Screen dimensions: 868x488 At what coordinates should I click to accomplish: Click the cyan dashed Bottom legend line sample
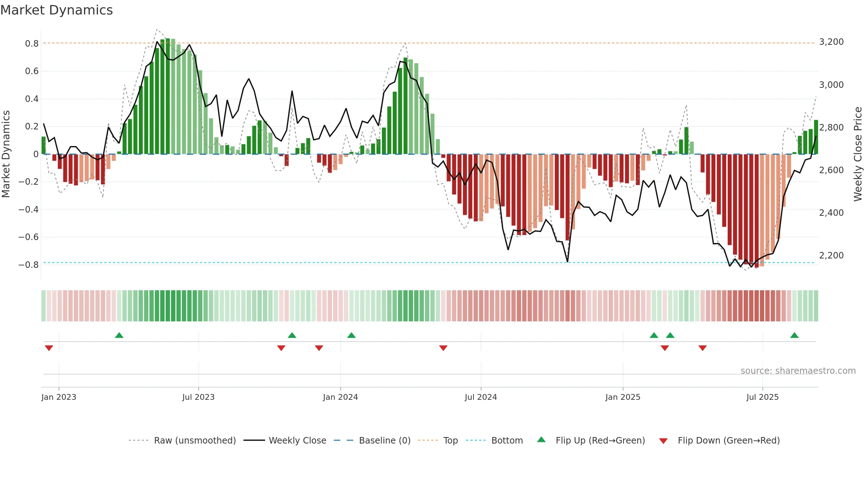(x=476, y=440)
